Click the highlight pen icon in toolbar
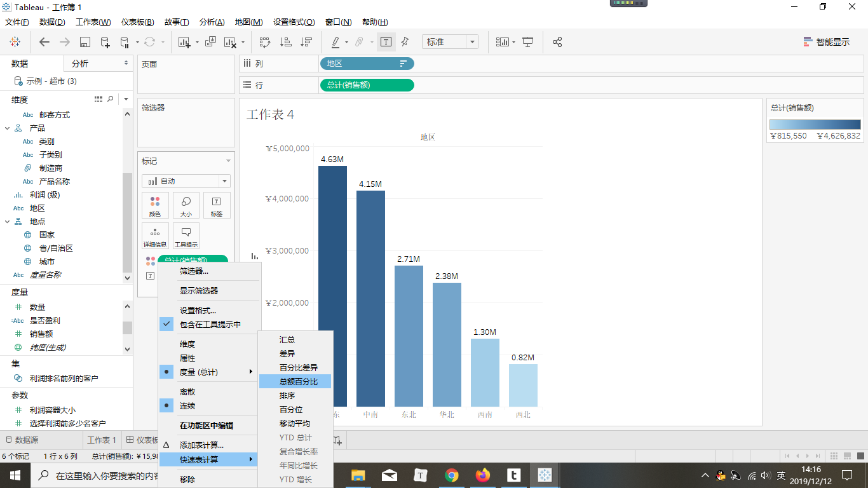 (336, 42)
